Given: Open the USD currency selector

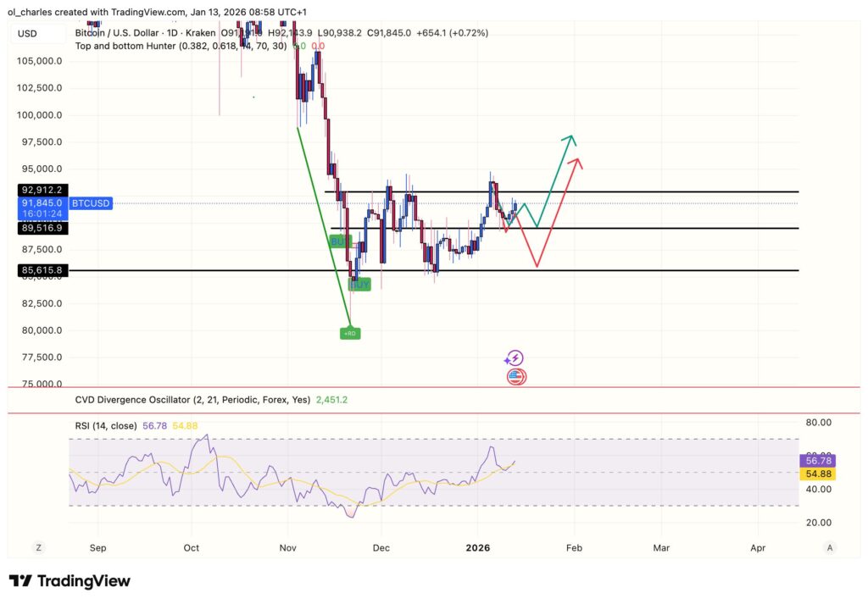Looking at the screenshot, I should 25,32.
